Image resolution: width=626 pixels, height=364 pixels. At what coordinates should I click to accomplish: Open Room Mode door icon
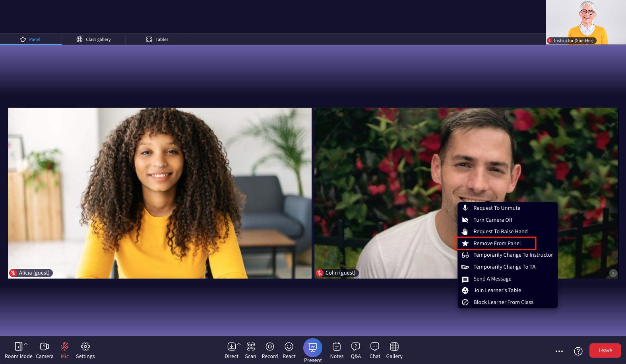click(18, 346)
